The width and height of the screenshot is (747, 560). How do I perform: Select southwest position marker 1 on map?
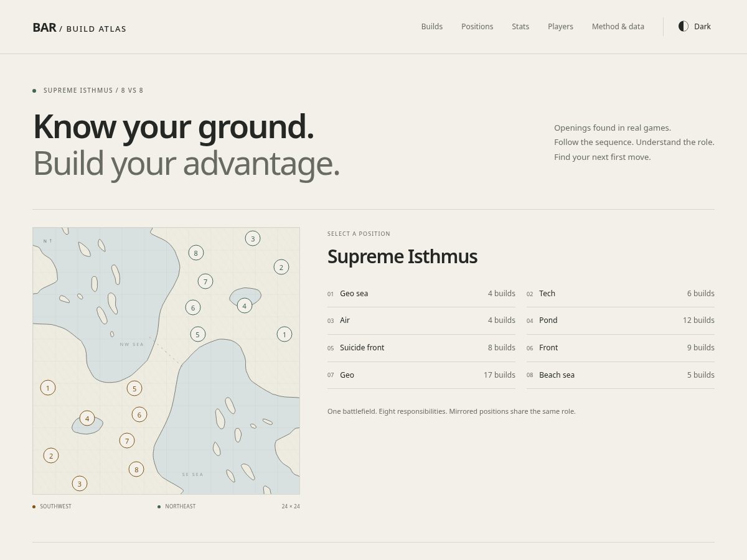(48, 388)
